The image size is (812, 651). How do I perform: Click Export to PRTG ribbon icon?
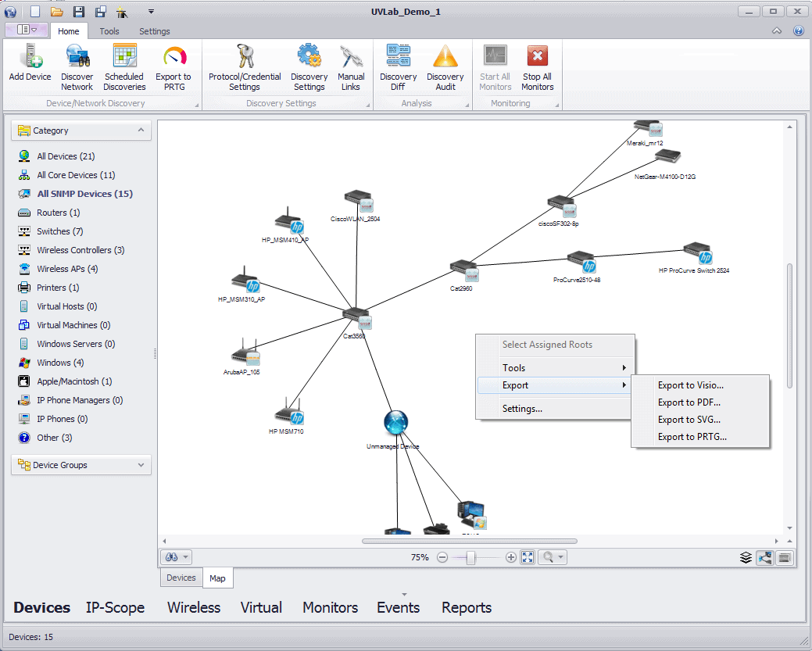click(x=174, y=56)
